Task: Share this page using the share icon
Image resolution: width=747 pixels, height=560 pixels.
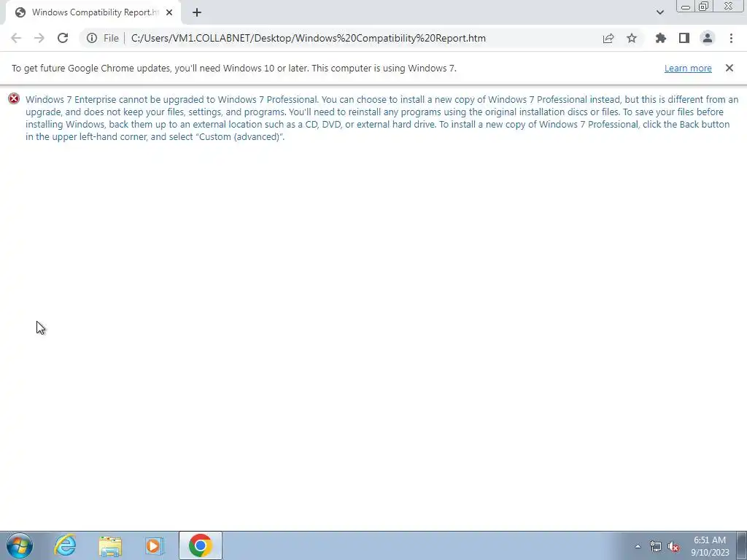Action: [608, 38]
